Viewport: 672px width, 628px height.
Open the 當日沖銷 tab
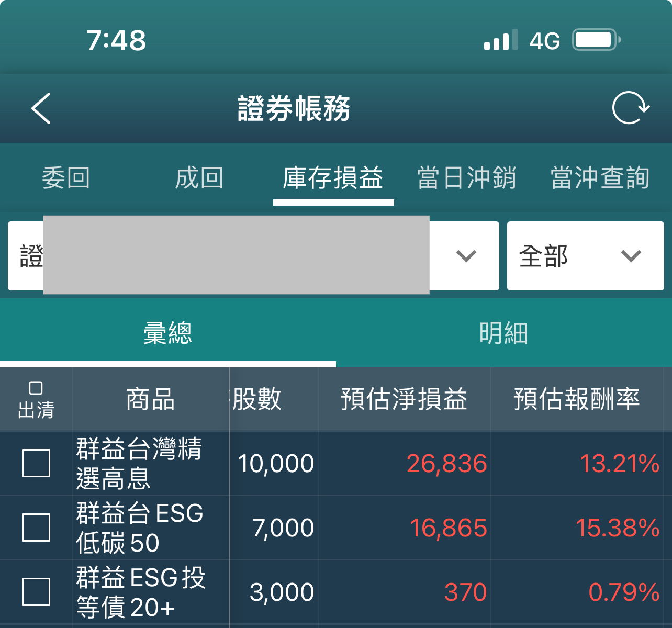tap(466, 178)
